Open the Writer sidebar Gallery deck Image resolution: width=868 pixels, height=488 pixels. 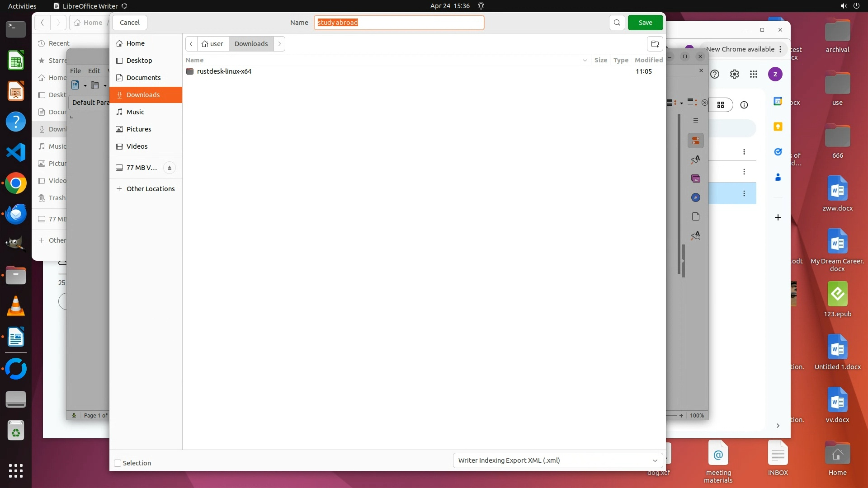(696, 179)
